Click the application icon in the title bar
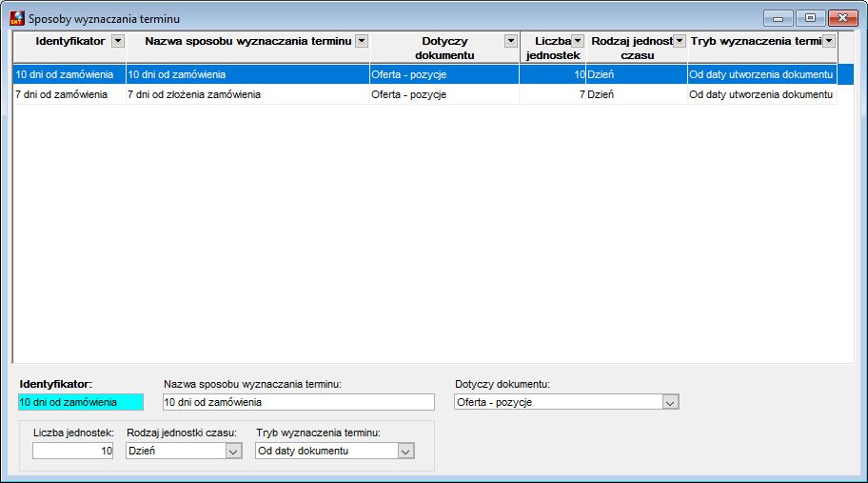The image size is (868, 483). pos(17,18)
